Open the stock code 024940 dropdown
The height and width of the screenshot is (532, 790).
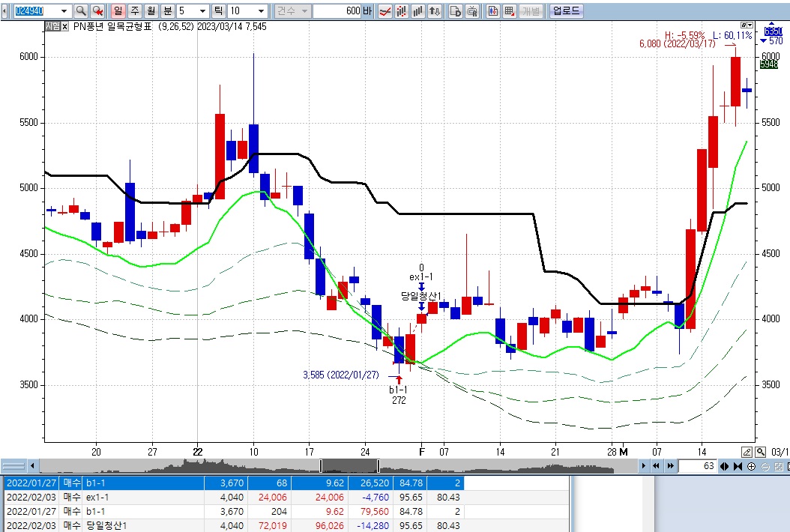pyautogui.click(x=63, y=11)
